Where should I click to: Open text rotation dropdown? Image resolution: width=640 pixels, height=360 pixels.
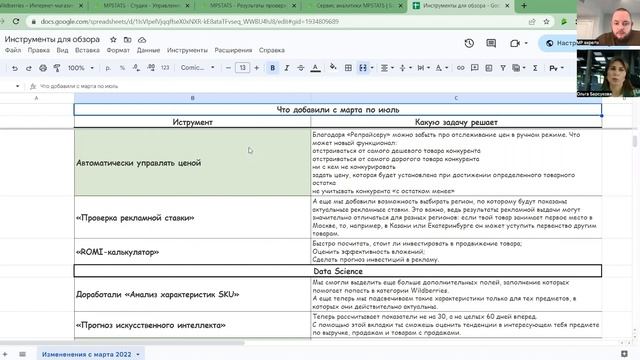coord(441,68)
